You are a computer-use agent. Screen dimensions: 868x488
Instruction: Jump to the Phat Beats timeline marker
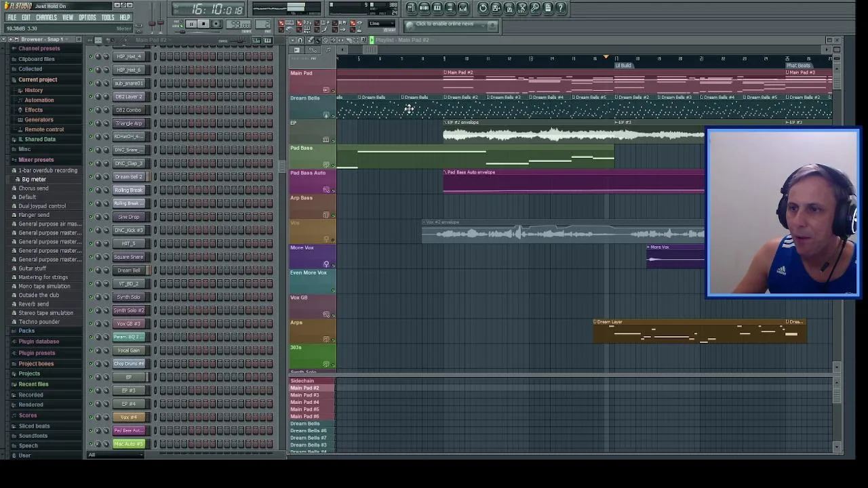(799, 66)
